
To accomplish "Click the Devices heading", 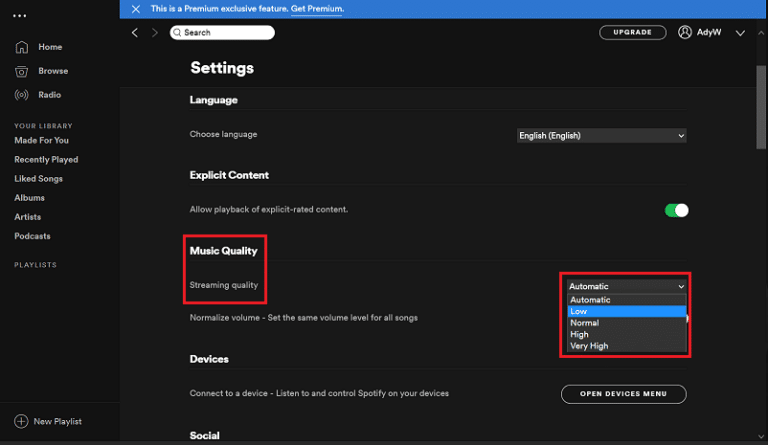I will coord(209,359).
